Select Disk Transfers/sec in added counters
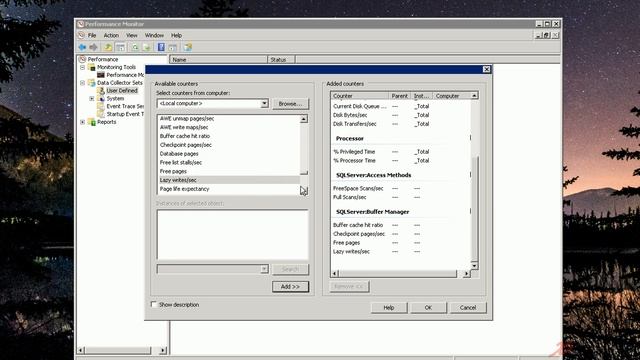This screenshot has height=360, width=640. (x=401, y=124)
